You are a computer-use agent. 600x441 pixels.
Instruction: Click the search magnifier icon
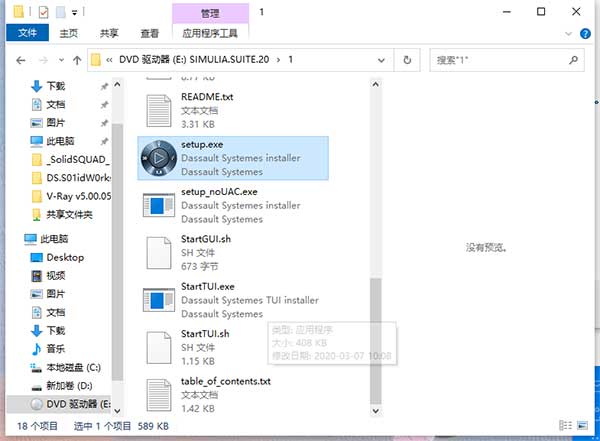(x=573, y=60)
